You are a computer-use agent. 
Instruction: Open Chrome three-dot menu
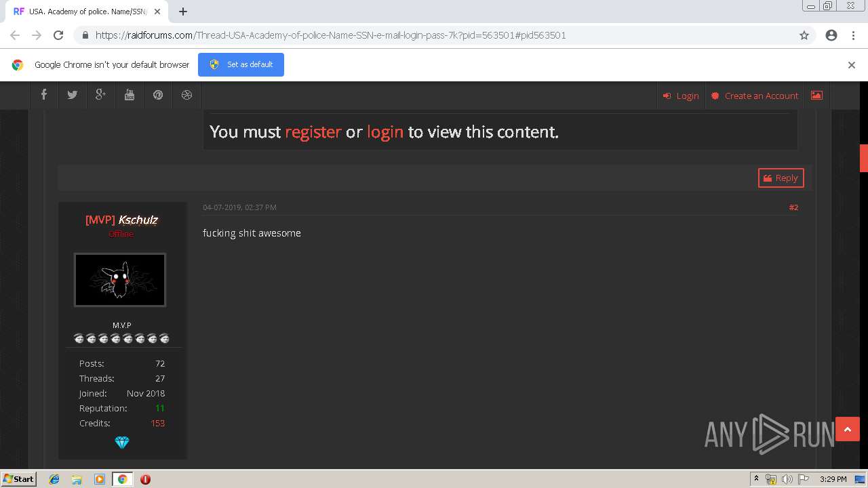point(853,35)
